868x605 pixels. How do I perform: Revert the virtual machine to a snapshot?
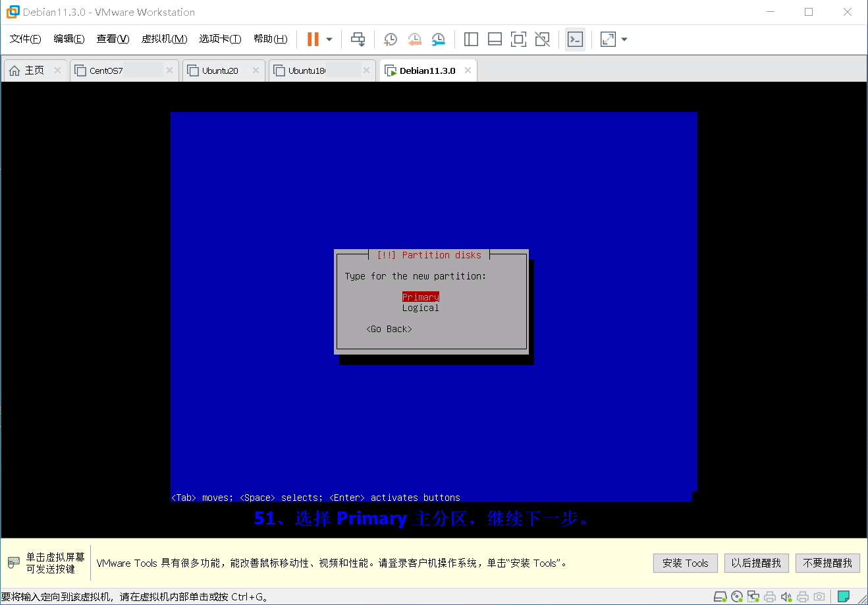coord(414,40)
